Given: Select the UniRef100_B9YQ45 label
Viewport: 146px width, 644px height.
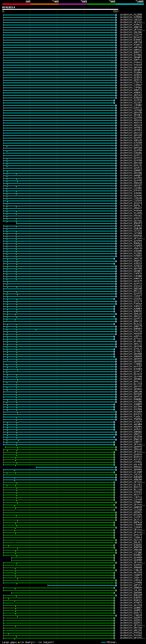Looking at the screenshot, I should (x=131, y=394).
